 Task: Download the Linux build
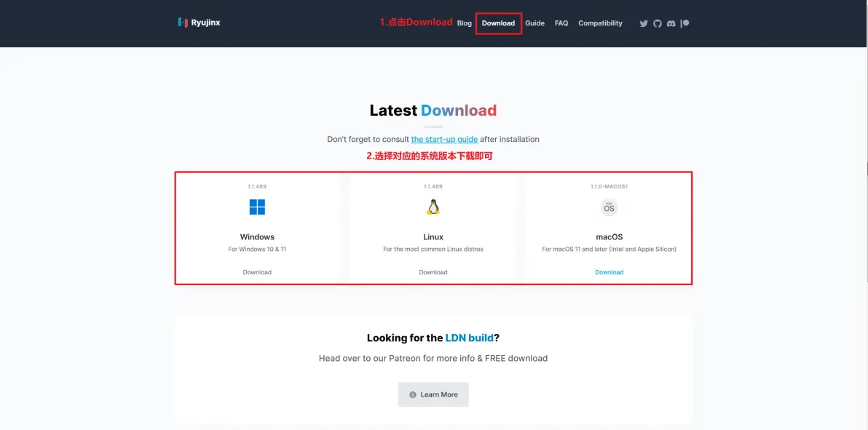(433, 272)
